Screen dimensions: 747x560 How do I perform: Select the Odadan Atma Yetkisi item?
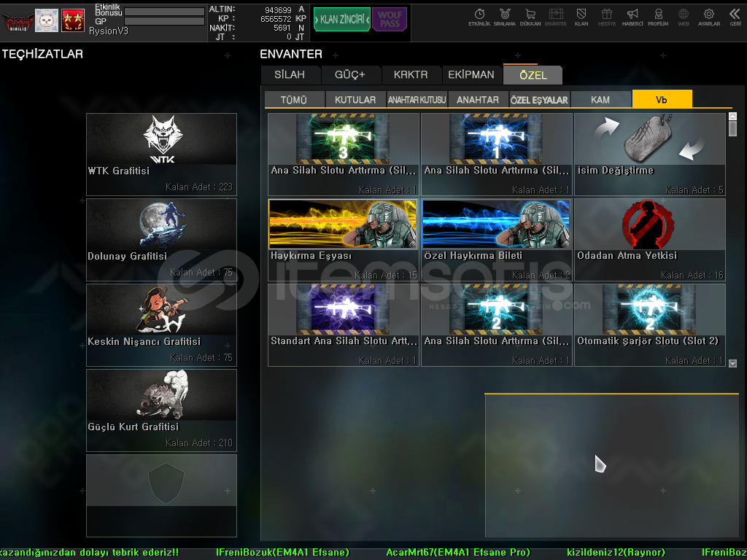point(650,239)
